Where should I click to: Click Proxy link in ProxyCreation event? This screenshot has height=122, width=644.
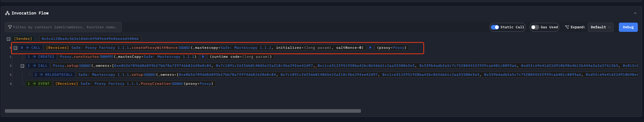(x=205, y=84)
